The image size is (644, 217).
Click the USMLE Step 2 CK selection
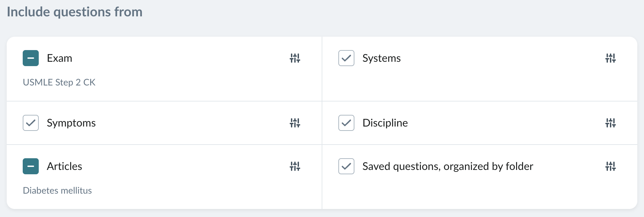pos(59,82)
